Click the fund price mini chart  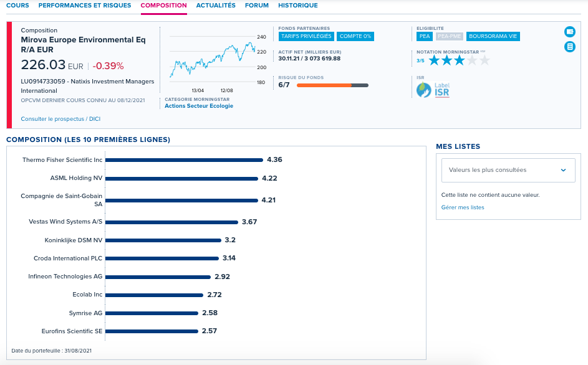pyautogui.click(x=218, y=63)
